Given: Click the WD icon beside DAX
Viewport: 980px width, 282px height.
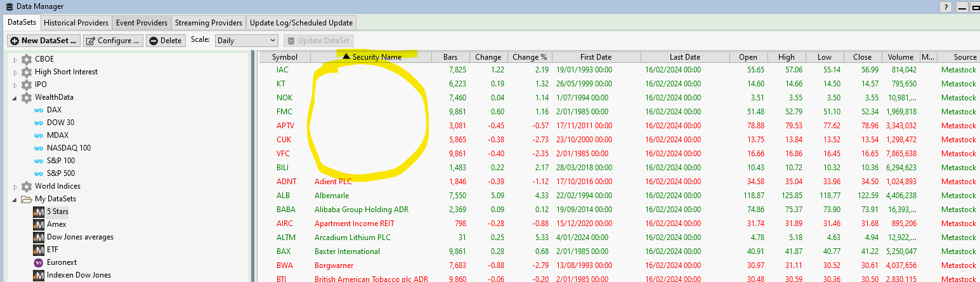Looking at the screenshot, I should [38, 110].
